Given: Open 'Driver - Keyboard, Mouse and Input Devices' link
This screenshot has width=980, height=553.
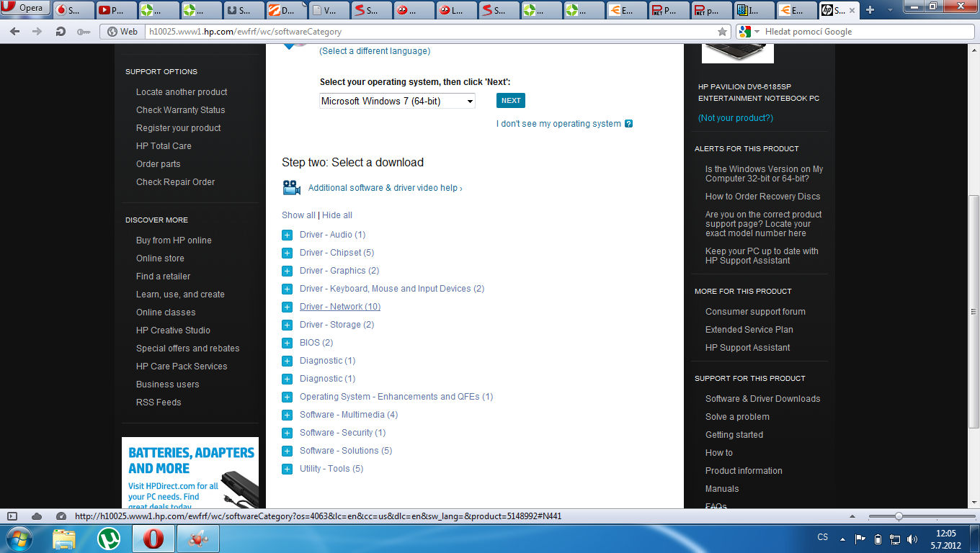Looking at the screenshot, I should click(392, 289).
